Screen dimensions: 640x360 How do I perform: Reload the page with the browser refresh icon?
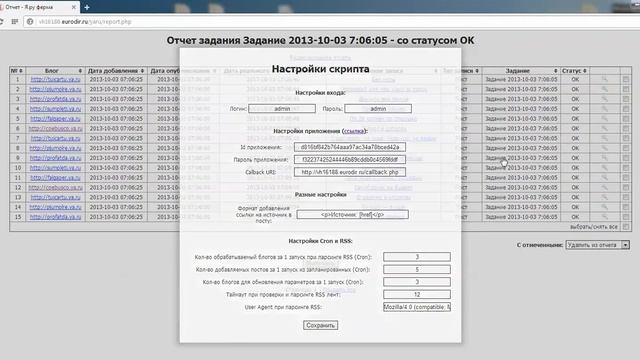(x=1, y=22)
